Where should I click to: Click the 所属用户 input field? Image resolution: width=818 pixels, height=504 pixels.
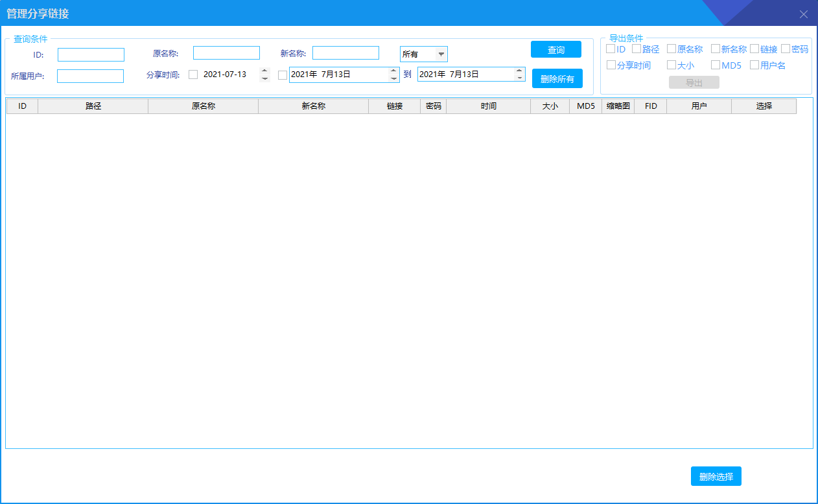coord(90,76)
